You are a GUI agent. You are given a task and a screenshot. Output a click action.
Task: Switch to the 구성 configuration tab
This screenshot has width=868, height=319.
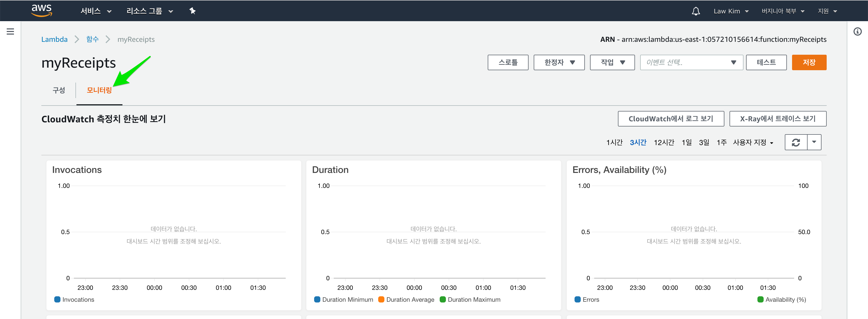pos(59,90)
